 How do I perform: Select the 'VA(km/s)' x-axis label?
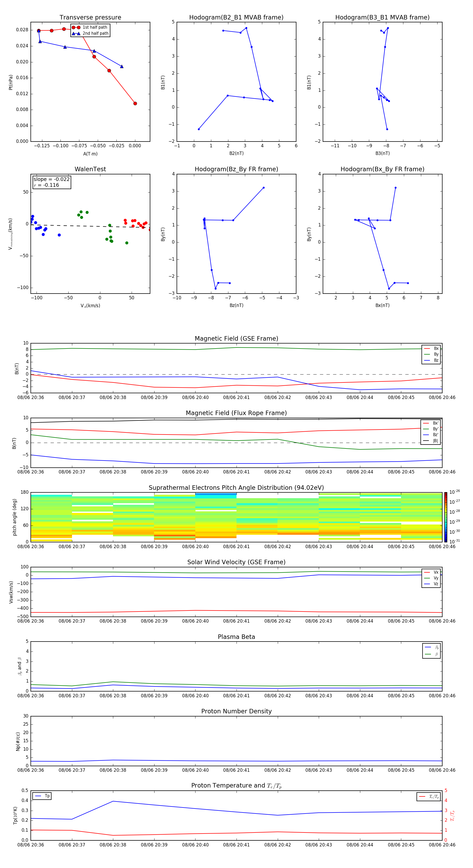90,306
